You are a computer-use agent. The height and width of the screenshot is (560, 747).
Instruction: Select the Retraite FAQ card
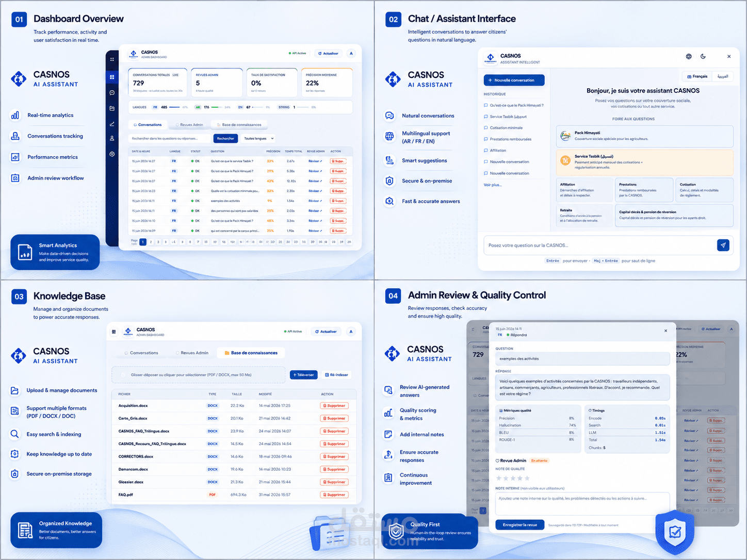584,215
